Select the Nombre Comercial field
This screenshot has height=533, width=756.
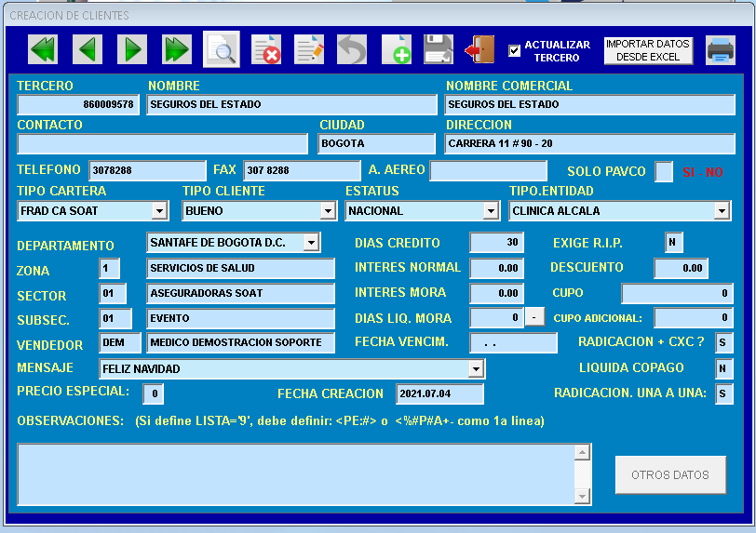pos(589,104)
